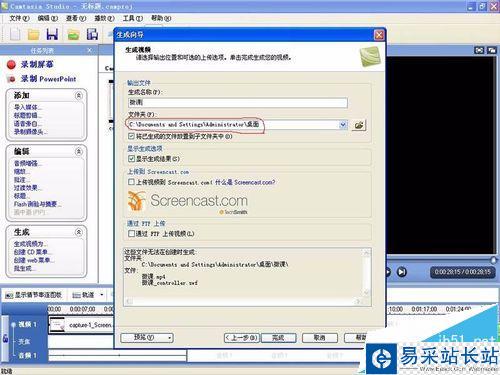Click the Flash quiz and survey link

(x=38, y=204)
